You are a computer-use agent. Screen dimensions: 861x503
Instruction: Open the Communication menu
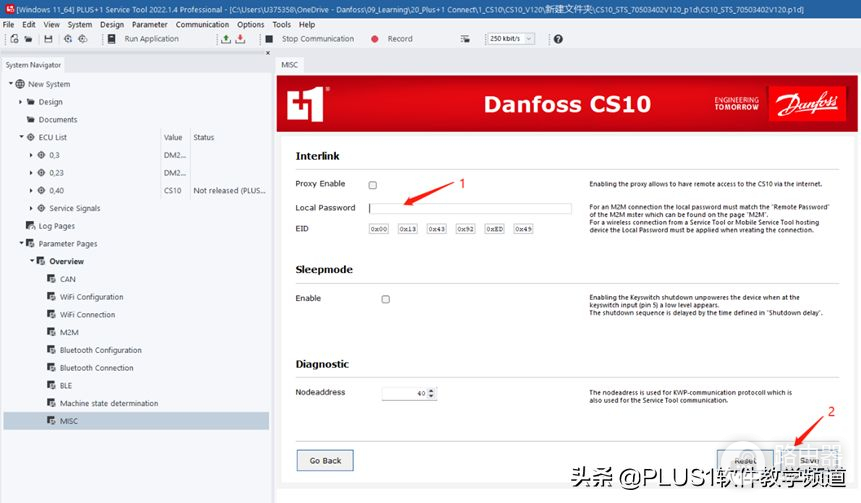[x=202, y=24]
